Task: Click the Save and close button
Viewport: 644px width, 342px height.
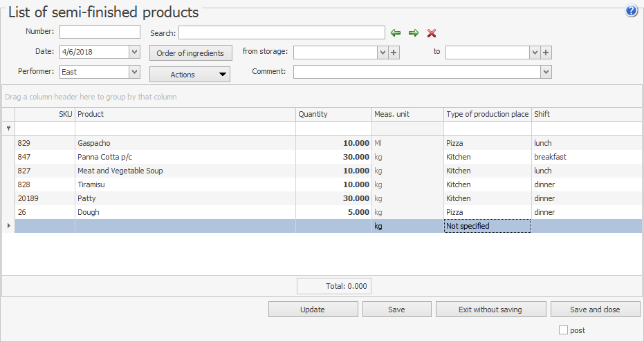Action: click(595, 310)
